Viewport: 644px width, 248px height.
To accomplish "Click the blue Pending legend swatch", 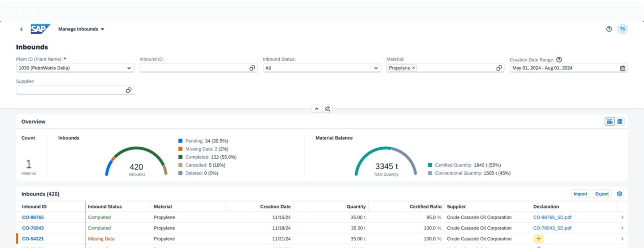I will (180, 141).
